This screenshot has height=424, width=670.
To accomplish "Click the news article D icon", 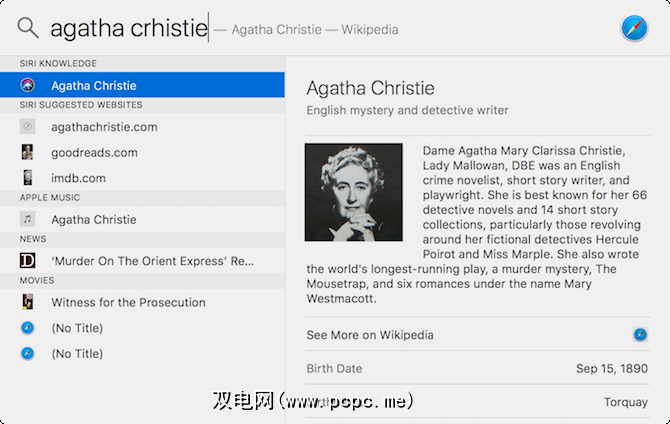I will click(x=28, y=261).
